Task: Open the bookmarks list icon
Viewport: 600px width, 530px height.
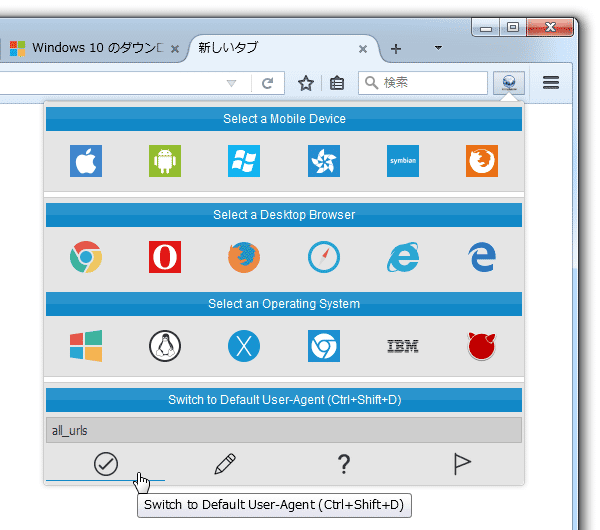Action: (x=337, y=83)
